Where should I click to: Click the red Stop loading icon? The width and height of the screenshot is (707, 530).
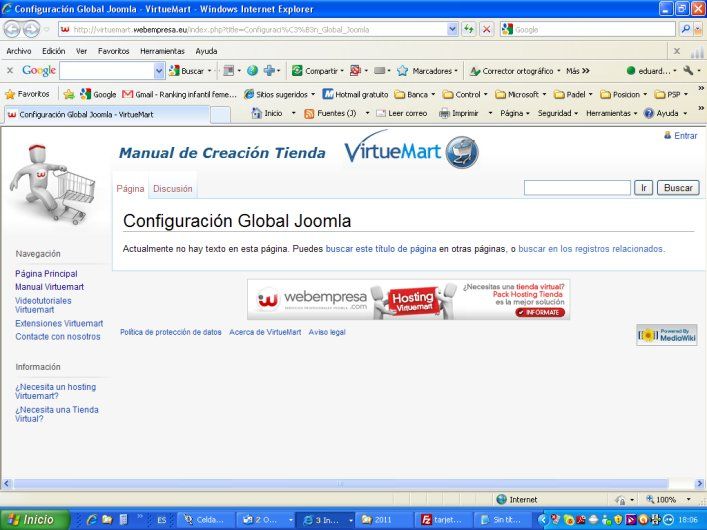tap(487, 30)
